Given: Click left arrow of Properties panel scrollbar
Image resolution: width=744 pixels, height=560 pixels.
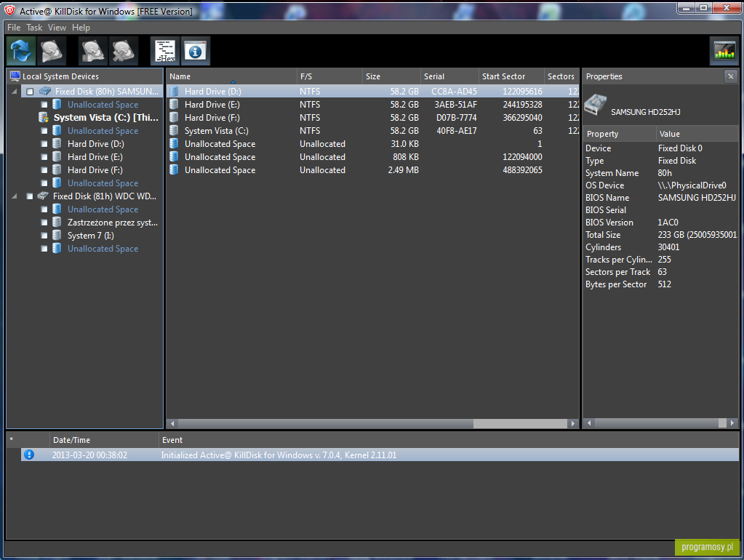Looking at the screenshot, I should coord(589,423).
